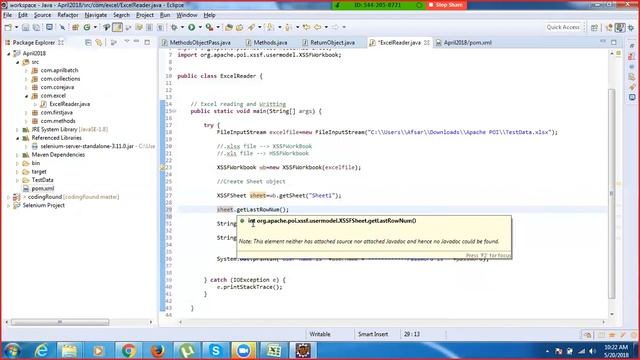The width and height of the screenshot is (640, 360).
Task: Click the Stop Share button
Action: coord(446,5)
